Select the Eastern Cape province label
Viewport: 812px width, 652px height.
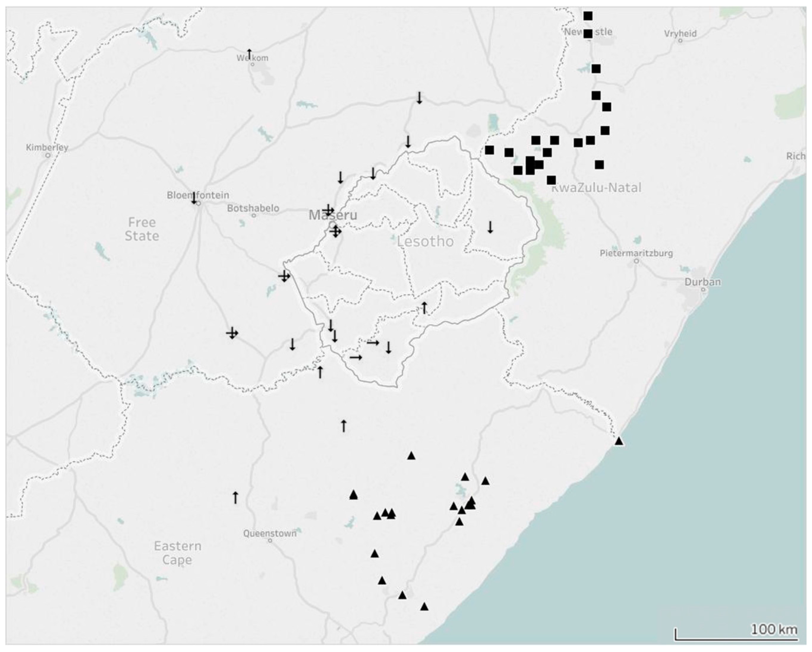point(177,553)
